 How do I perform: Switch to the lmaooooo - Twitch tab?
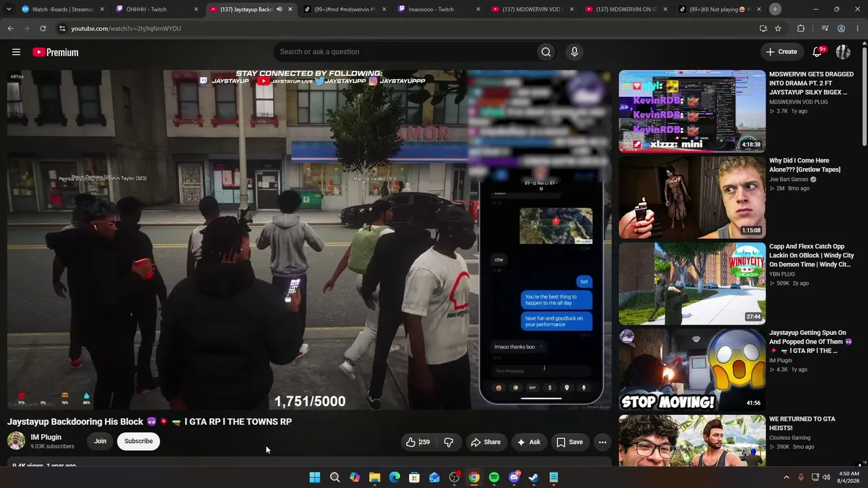[x=439, y=9]
